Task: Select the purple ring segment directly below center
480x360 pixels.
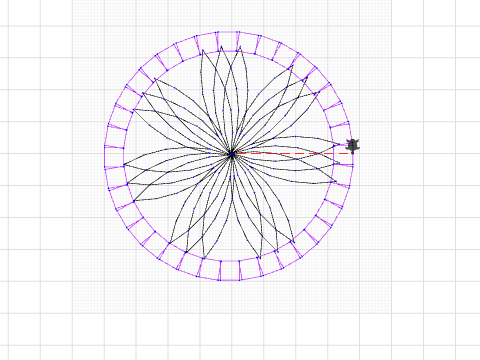Action: point(230,270)
